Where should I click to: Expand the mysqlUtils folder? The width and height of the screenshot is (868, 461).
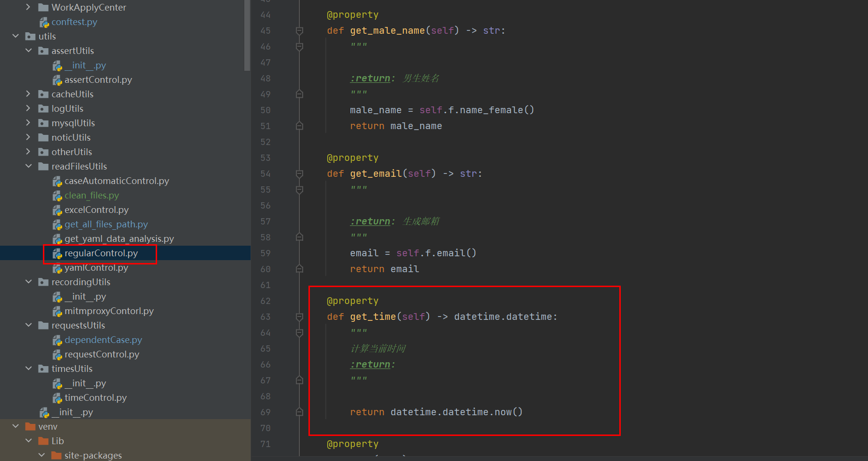(28, 123)
